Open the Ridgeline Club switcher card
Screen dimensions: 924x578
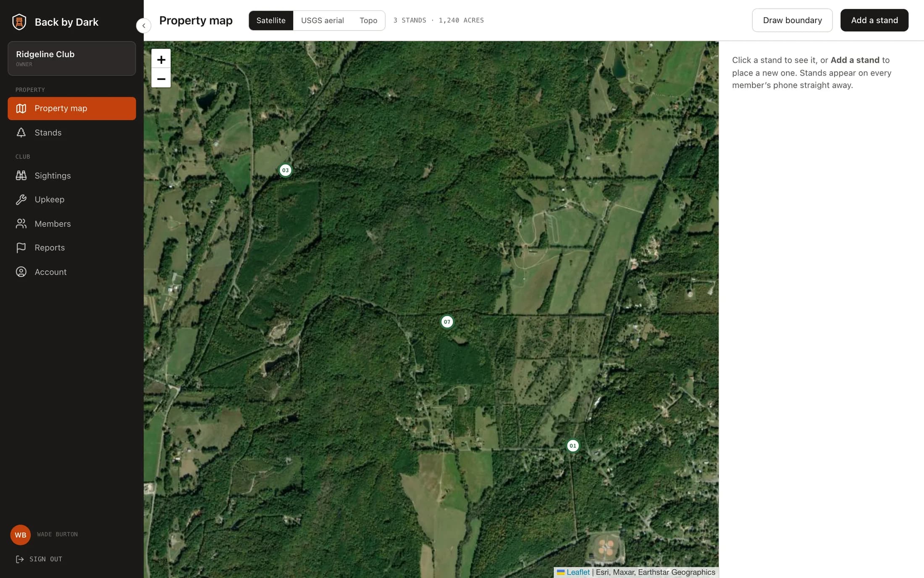[72, 58]
